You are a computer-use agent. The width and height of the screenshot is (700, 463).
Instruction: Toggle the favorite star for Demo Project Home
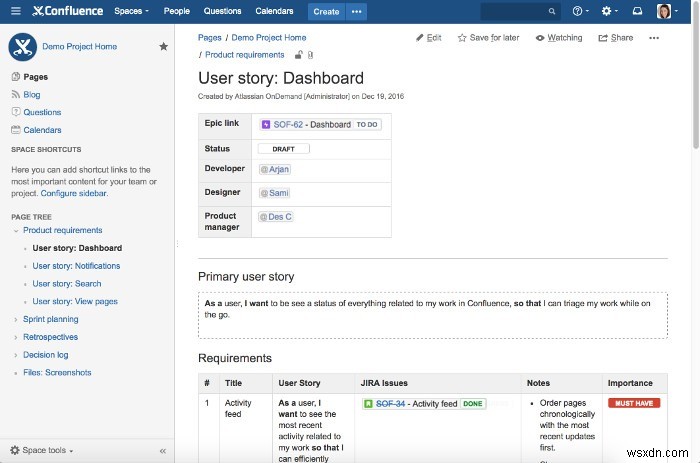click(x=164, y=47)
